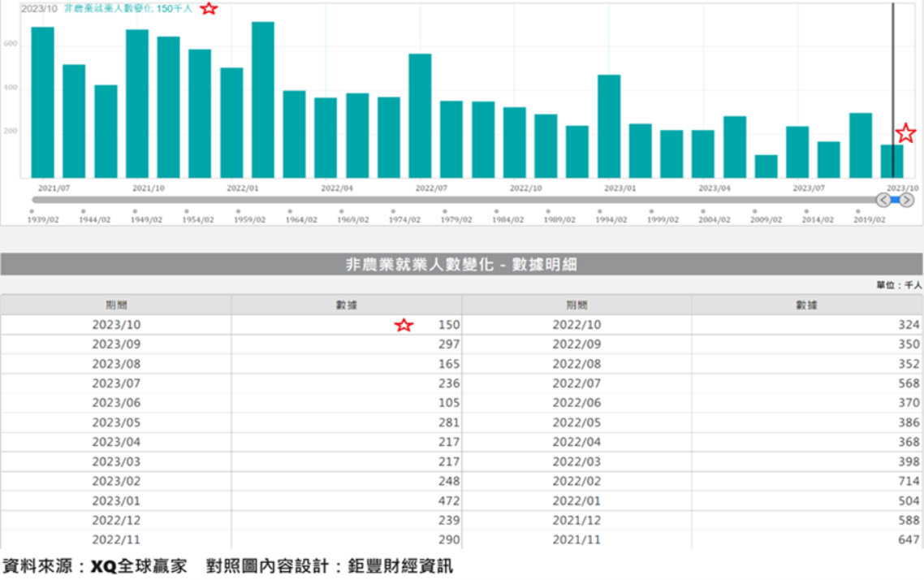Viewport: 924px width, 580px height.
Task: Click the rightmost 數據 column header
Action: coord(807,305)
